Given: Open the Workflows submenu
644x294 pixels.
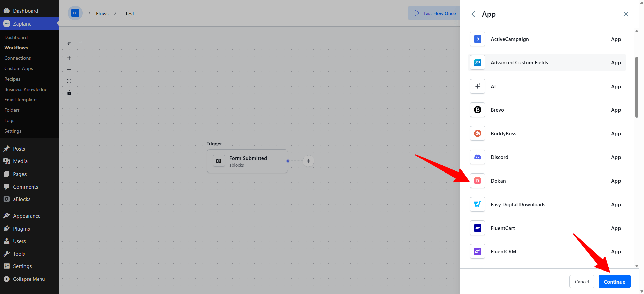Looking at the screenshot, I should [x=16, y=48].
